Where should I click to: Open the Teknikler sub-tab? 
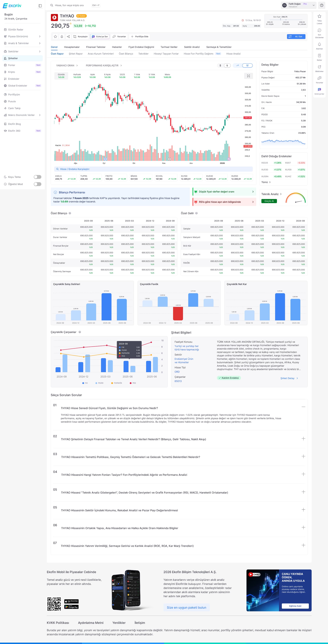pyautogui.click(x=143, y=54)
